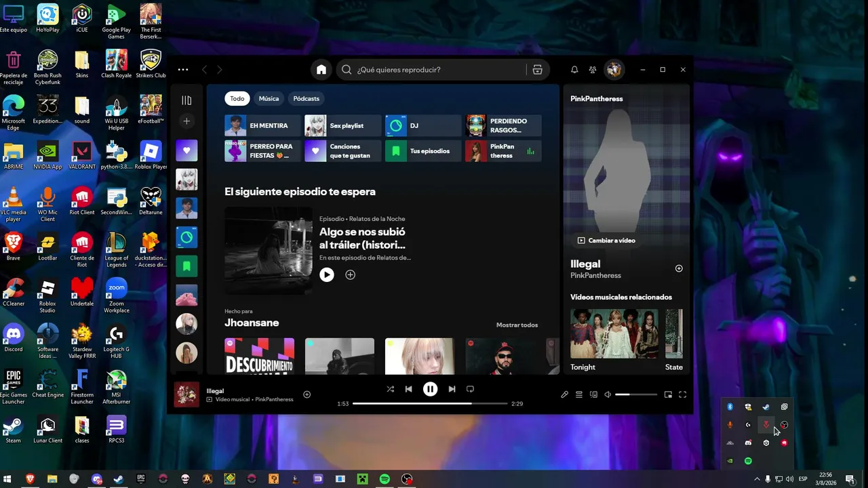Open the play queue icon
868x488 pixels.
(579, 394)
